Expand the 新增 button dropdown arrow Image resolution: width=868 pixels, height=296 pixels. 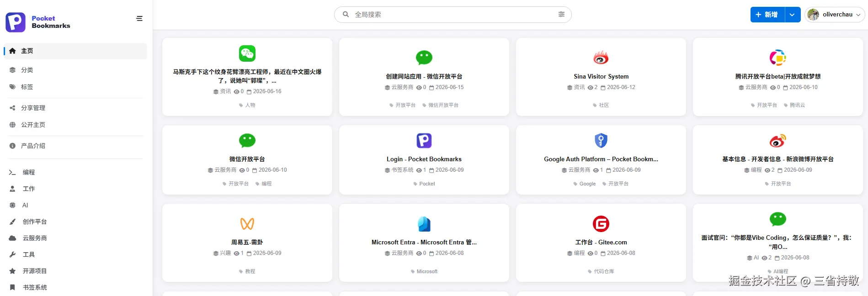[x=793, y=15]
